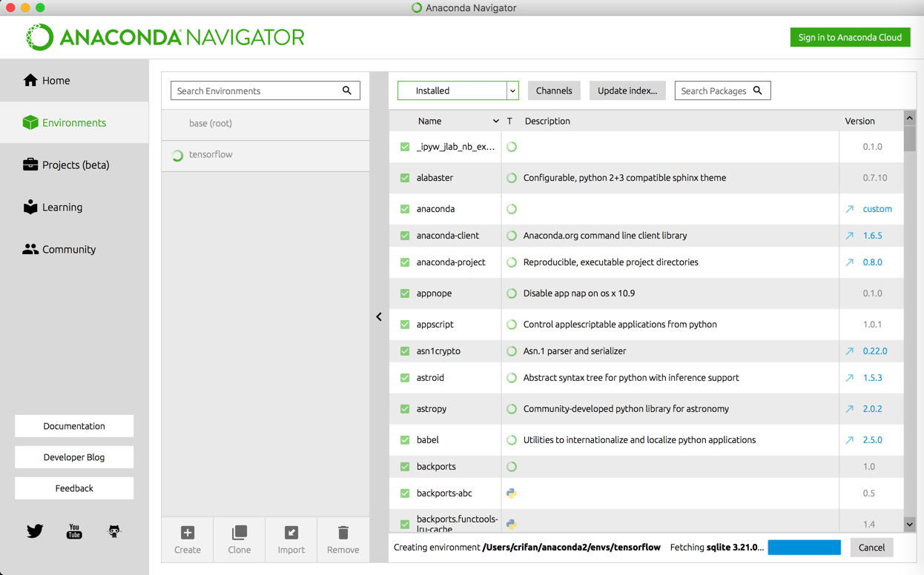Click the upgrade arrow for anaconda custom version
Screen dimensions: 924x575
click(x=850, y=209)
